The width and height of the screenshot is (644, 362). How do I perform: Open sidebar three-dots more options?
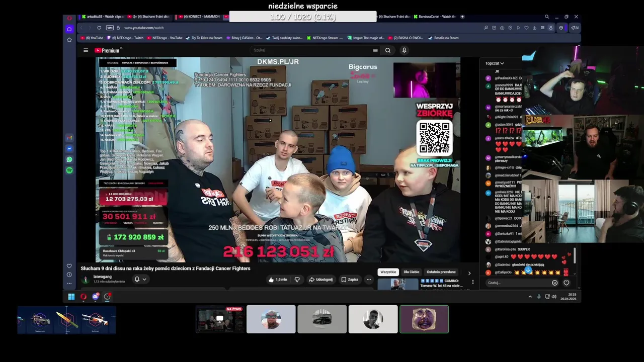coord(69,283)
